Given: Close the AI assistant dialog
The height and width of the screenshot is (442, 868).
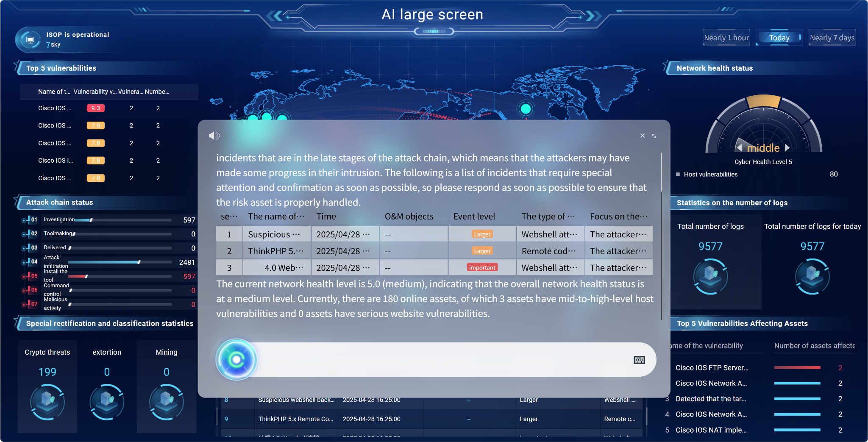Looking at the screenshot, I should click(x=643, y=136).
